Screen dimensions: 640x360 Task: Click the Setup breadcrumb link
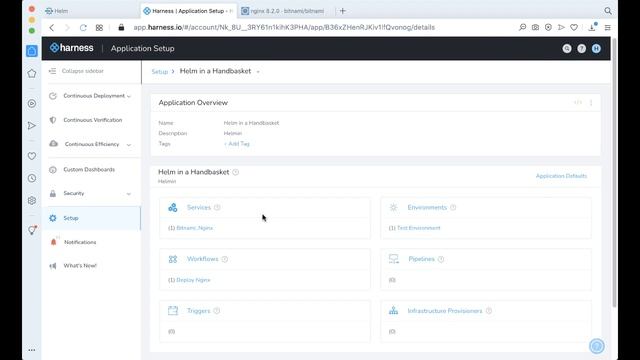160,71
